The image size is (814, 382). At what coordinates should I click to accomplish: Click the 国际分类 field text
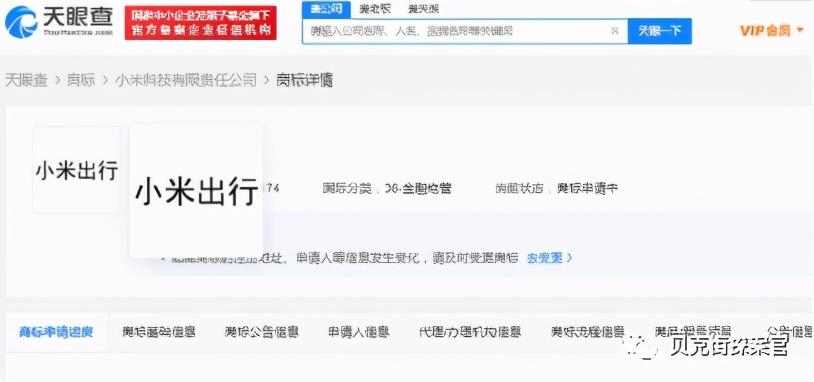(x=386, y=188)
